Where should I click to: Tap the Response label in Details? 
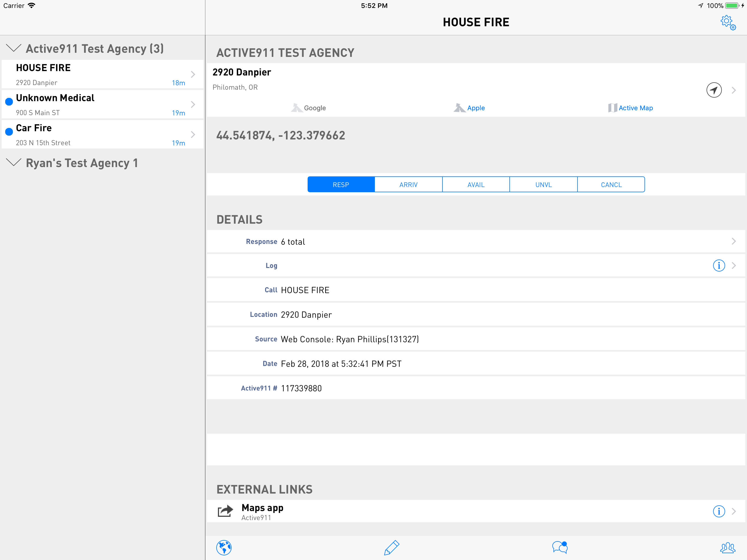[x=261, y=241]
